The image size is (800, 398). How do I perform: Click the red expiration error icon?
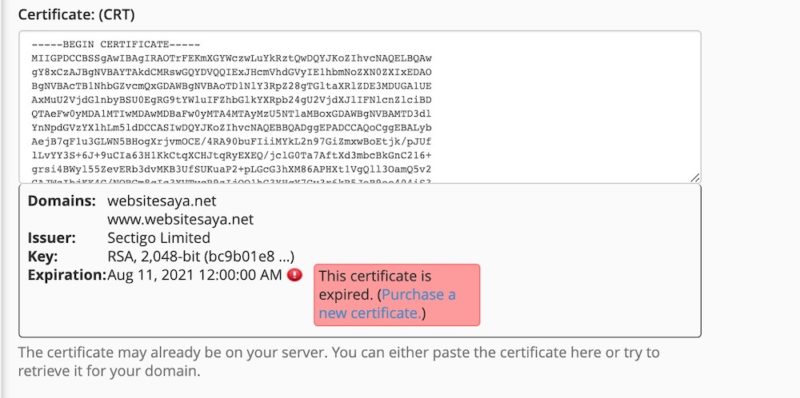[294, 275]
